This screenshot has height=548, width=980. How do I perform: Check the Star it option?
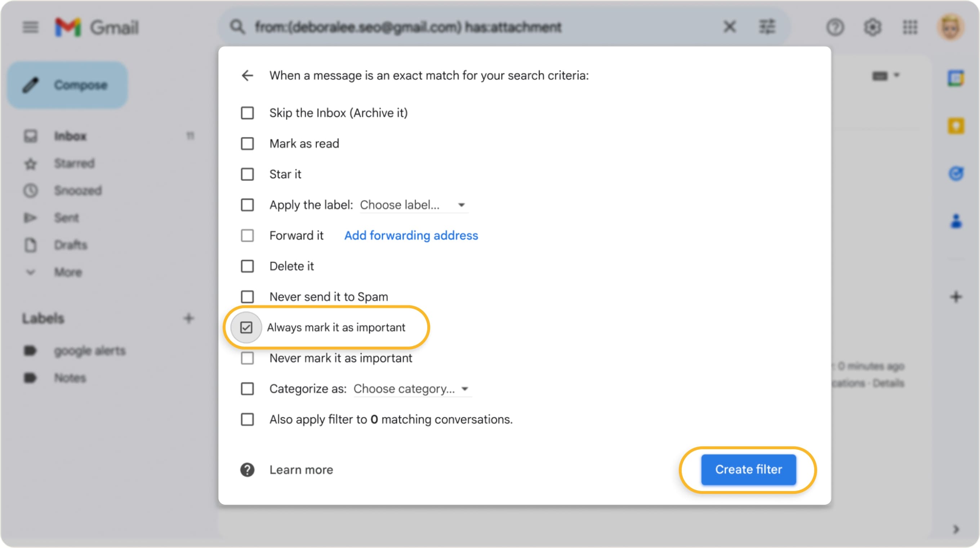(247, 174)
